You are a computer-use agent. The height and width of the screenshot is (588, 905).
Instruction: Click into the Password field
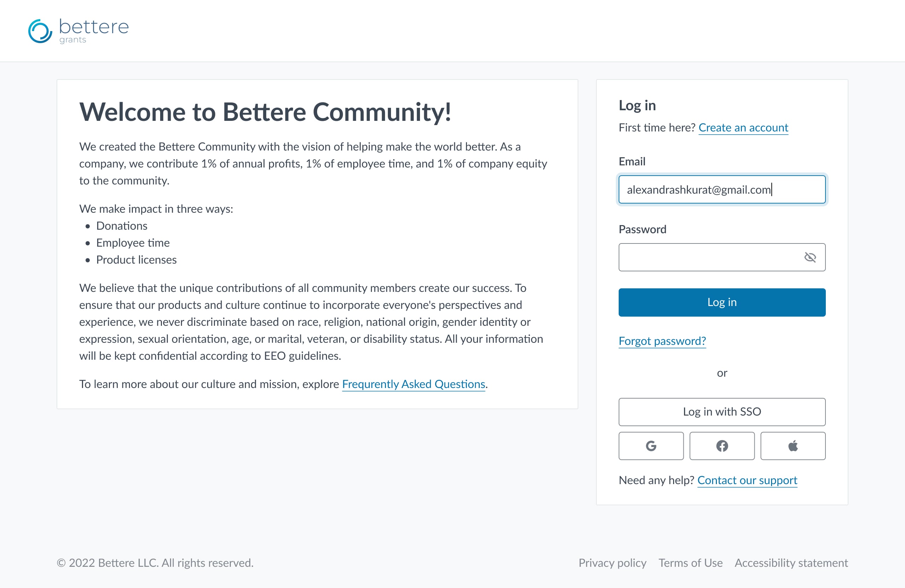click(x=707, y=257)
